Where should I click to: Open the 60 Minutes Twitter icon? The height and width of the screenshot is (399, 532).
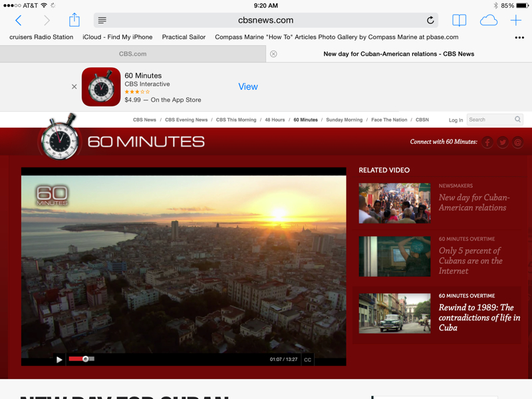503,142
